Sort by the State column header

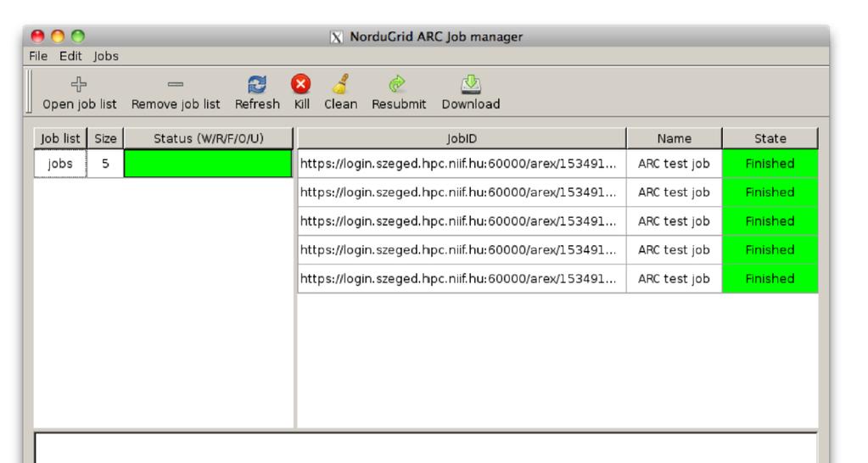click(x=770, y=138)
